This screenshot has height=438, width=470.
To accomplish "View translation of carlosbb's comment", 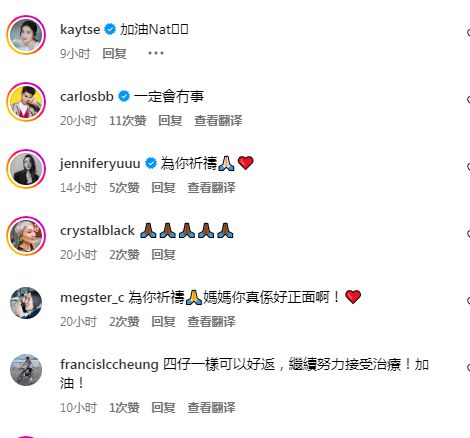I will pyautogui.click(x=218, y=121).
